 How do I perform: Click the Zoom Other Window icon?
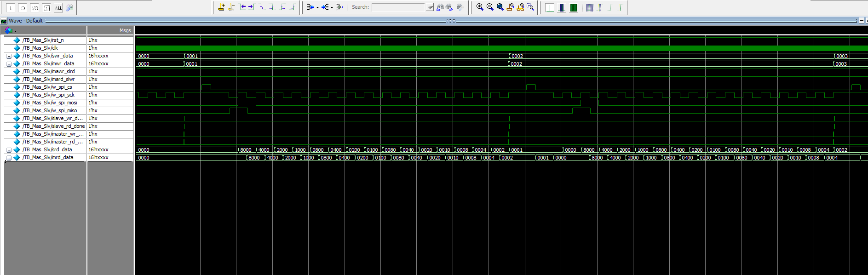click(x=530, y=7)
